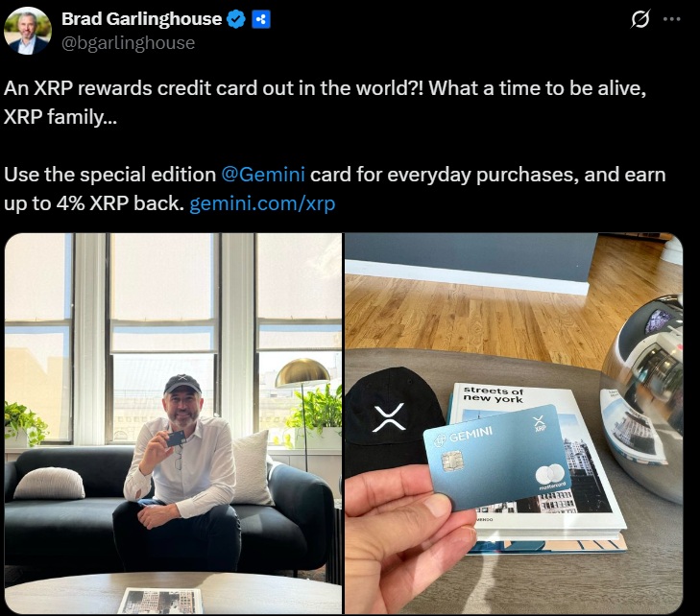Image resolution: width=700 pixels, height=616 pixels.
Task: Open the gemini.com/xrp link
Action: 262,203
